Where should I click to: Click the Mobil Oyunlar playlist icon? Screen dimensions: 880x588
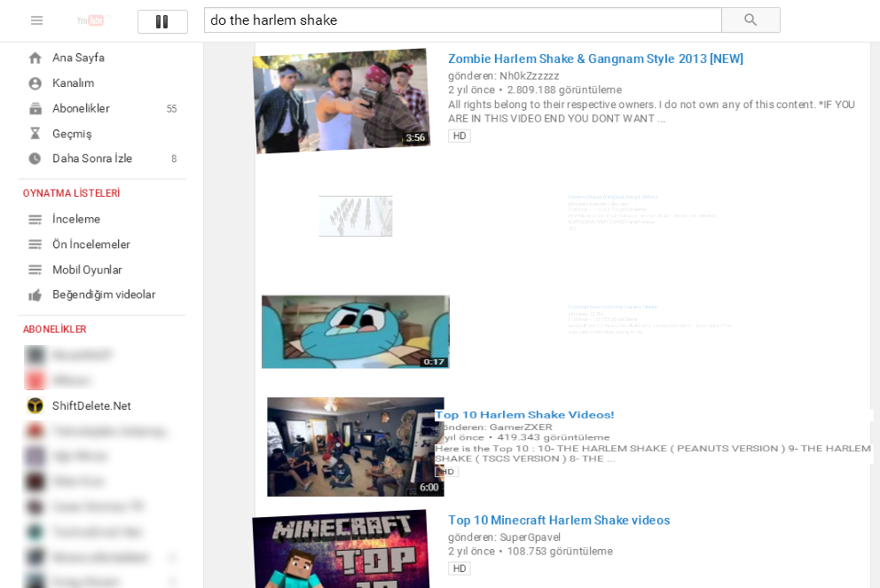pos(35,270)
